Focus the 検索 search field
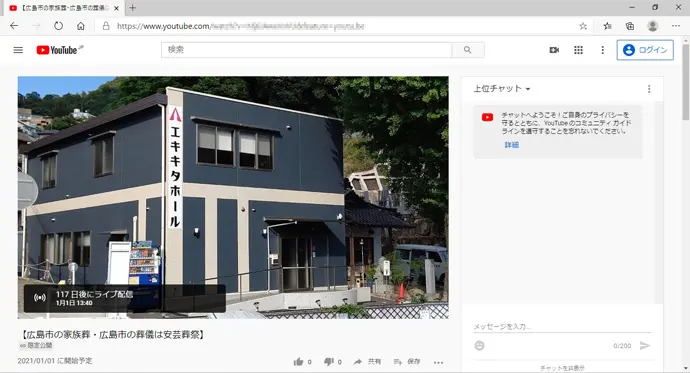 point(306,50)
